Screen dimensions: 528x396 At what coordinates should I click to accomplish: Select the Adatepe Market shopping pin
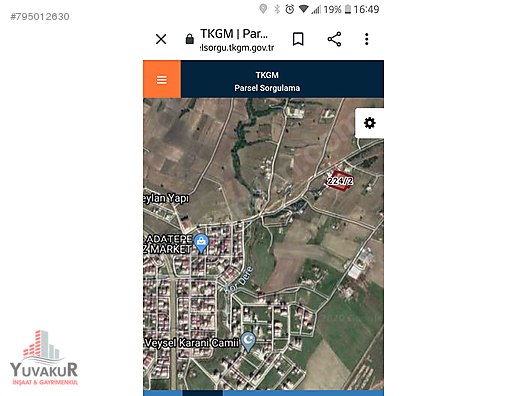201,243
